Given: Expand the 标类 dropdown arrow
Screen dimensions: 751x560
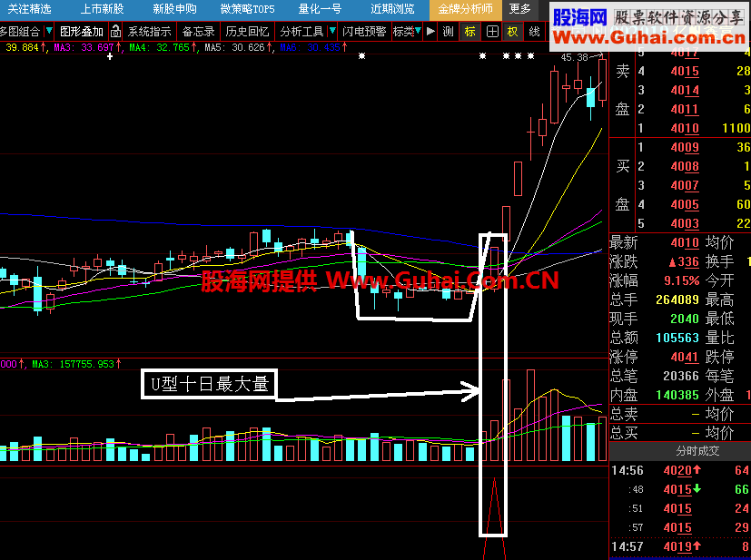Looking at the screenshot, I should [x=418, y=31].
